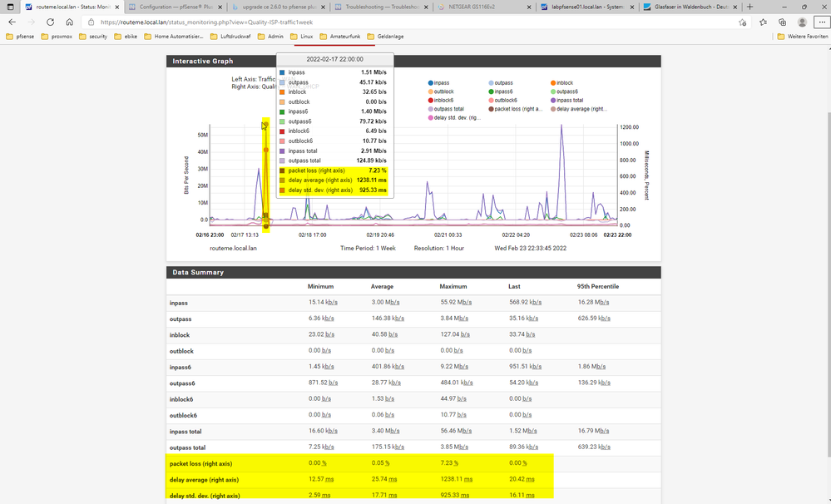Click the home icon in the browser toolbar
Image resolution: width=831 pixels, height=504 pixels.
(71, 23)
